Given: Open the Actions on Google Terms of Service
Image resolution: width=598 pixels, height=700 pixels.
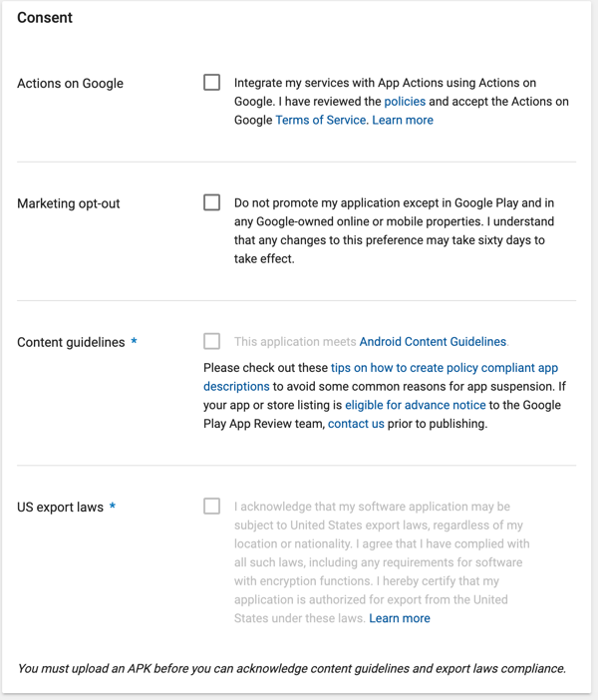Looking at the screenshot, I should coord(322,120).
